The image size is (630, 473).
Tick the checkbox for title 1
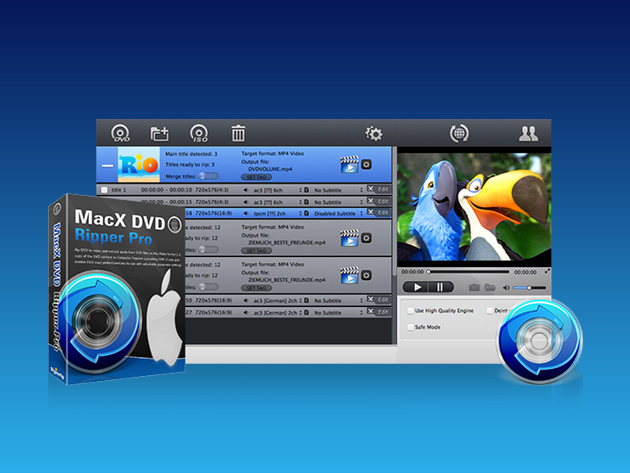tap(104, 188)
